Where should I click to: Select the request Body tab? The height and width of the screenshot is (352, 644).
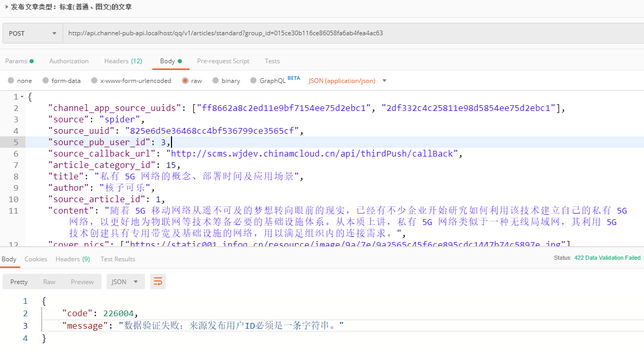[x=171, y=61]
